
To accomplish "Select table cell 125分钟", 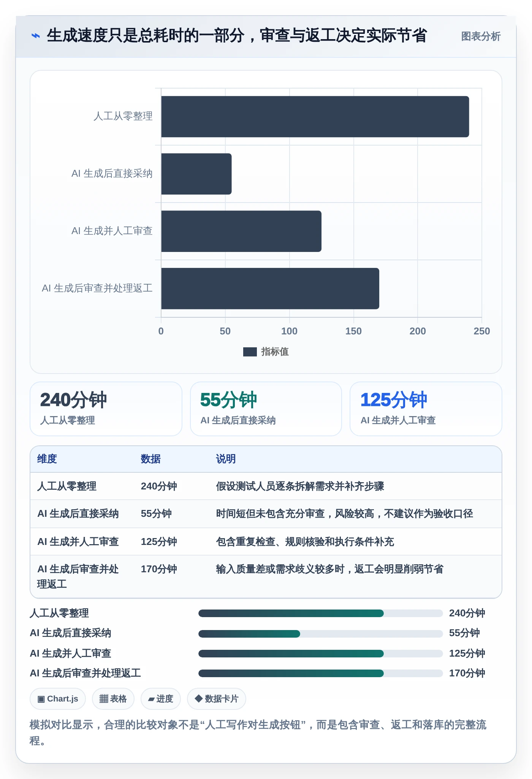I will tap(159, 542).
